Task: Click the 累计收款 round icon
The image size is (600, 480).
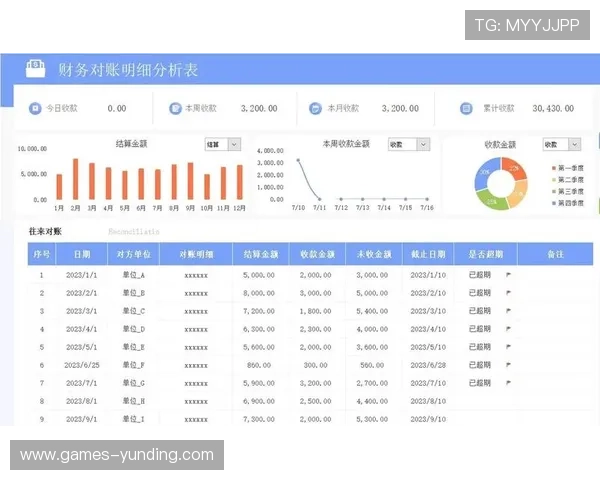Action: tap(466, 108)
